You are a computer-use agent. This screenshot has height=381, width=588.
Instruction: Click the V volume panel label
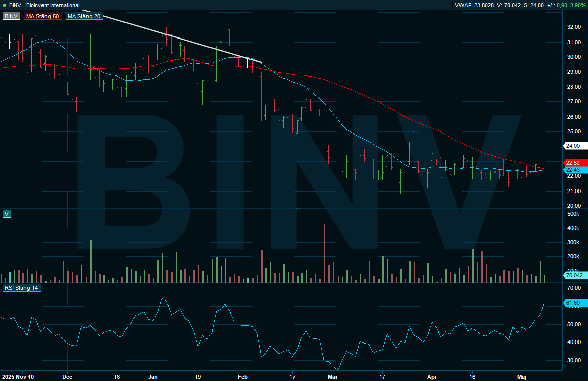point(7,214)
